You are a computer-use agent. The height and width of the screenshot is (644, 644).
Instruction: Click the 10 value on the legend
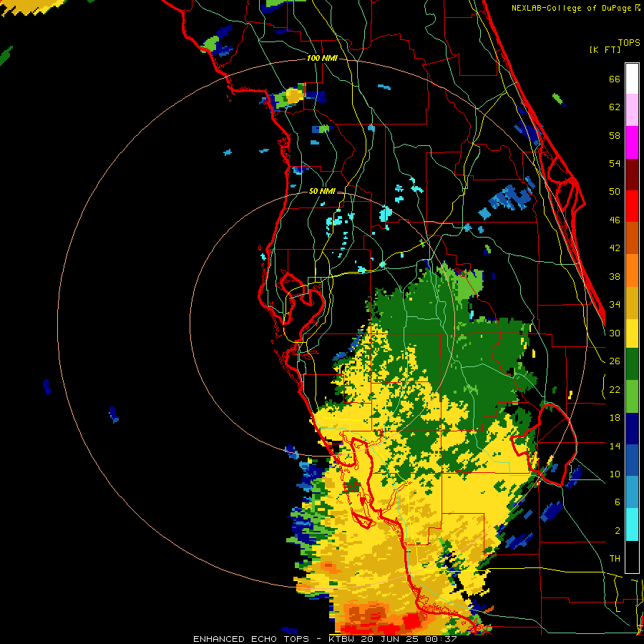(615, 474)
